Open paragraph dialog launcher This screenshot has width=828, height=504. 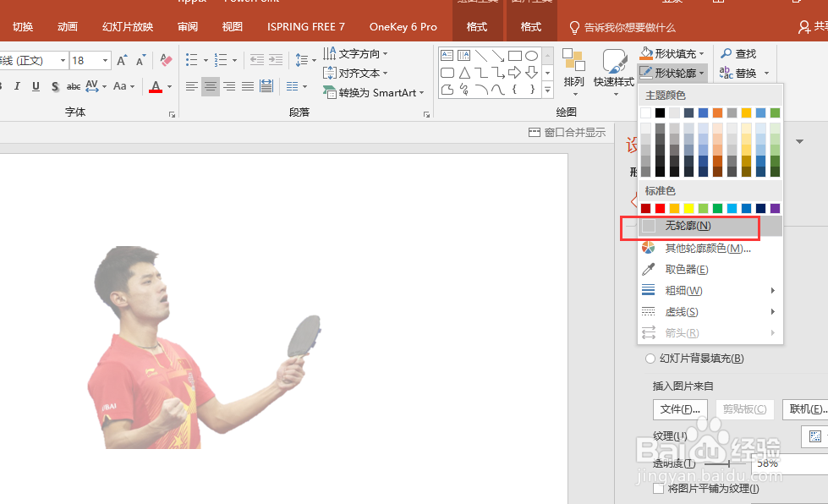(x=426, y=114)
